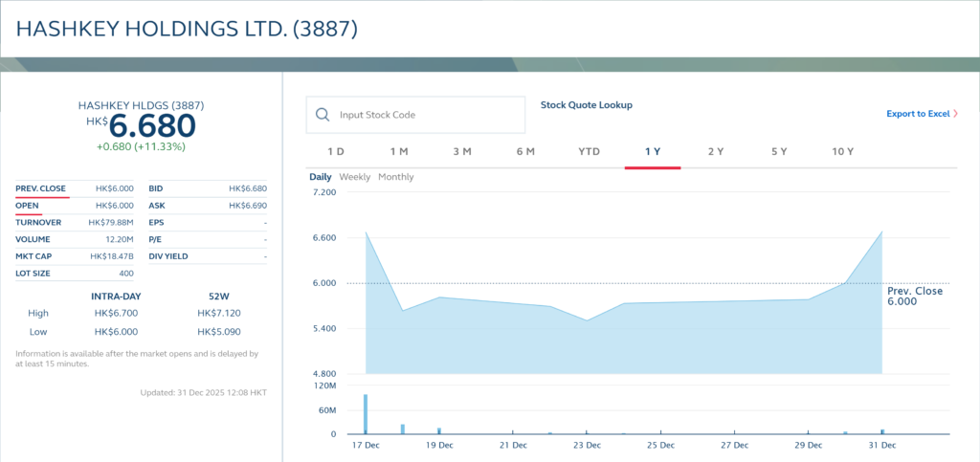Image resolution: width=980 pixels, height=462 pixels.
Task: Click the search magnifier icon
Action: (323, 115)
